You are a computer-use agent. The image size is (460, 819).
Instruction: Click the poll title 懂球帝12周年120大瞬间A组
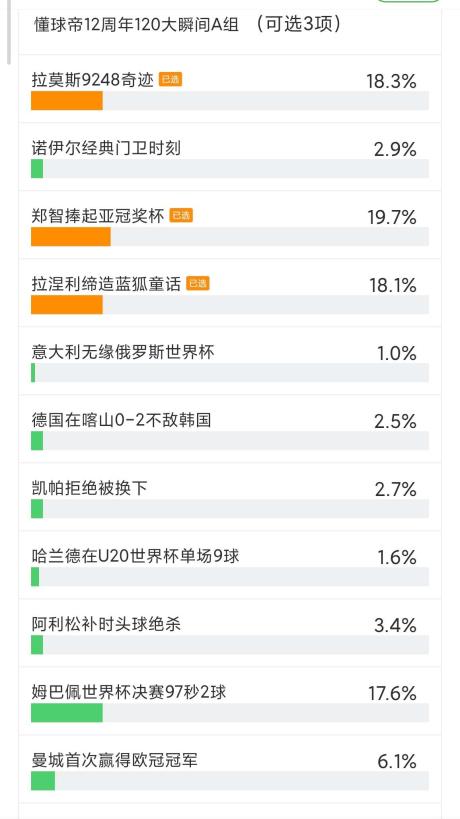point(137,25)
